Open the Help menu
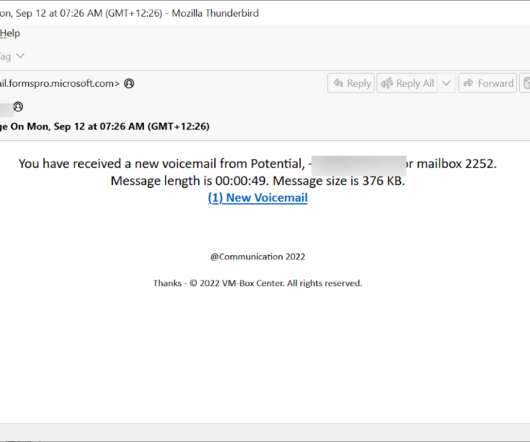 (10, 33)
